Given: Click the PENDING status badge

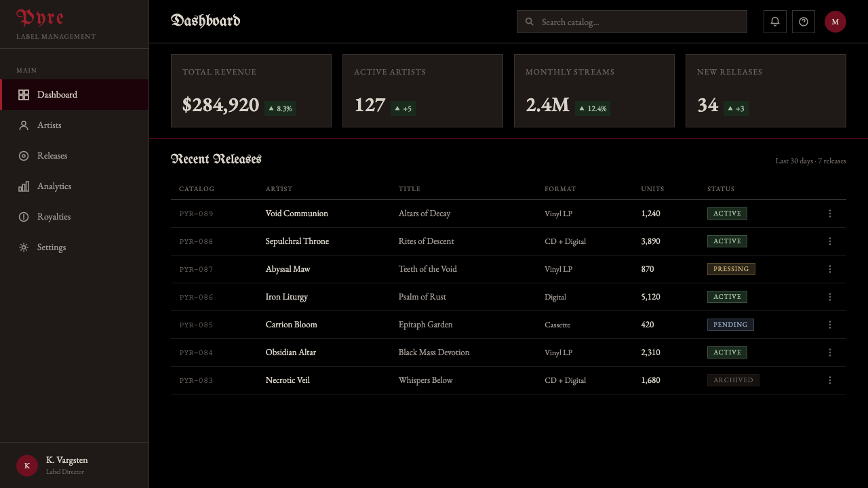Looking at the screenshot, I should click(730, 325).
